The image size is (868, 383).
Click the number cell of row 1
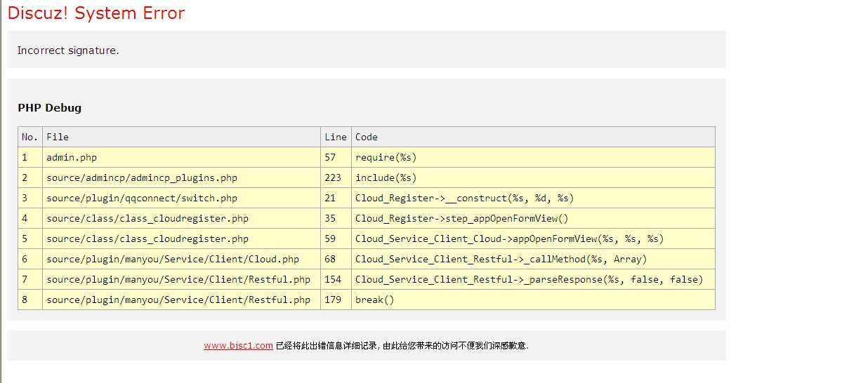tap(30, 157)
